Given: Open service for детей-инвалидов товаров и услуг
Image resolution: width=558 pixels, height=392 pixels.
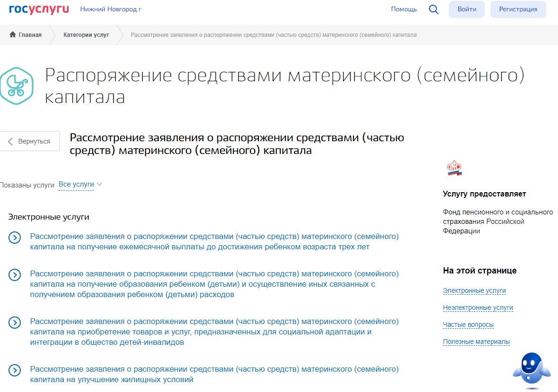Looking at the screenshot, I should (214, 332).
